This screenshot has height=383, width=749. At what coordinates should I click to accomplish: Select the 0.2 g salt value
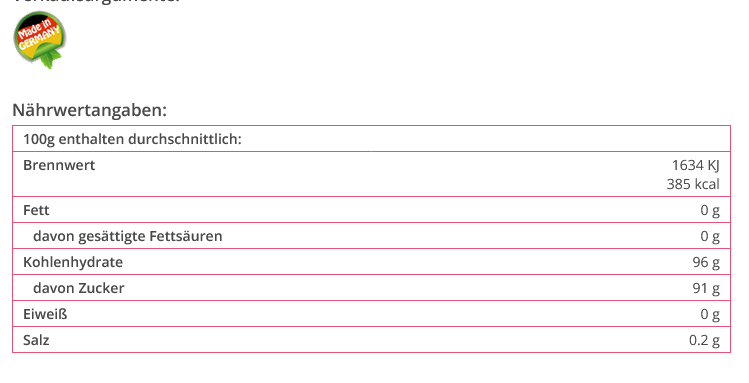tap(704, 340)
